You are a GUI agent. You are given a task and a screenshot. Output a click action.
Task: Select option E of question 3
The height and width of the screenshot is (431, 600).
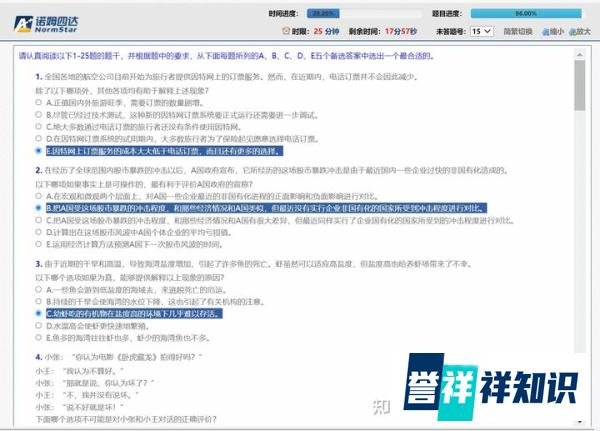[38, 337]
